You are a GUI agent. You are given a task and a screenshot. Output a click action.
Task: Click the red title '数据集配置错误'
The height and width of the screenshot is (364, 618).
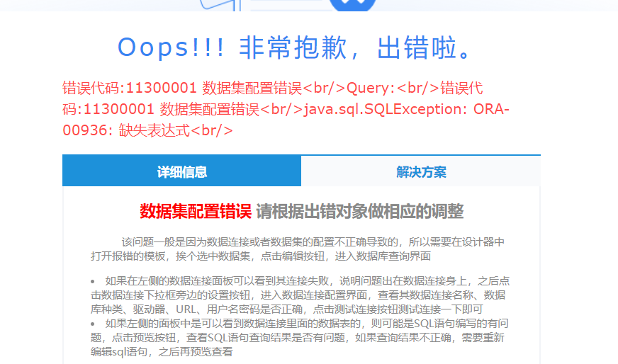coord(196,212)
